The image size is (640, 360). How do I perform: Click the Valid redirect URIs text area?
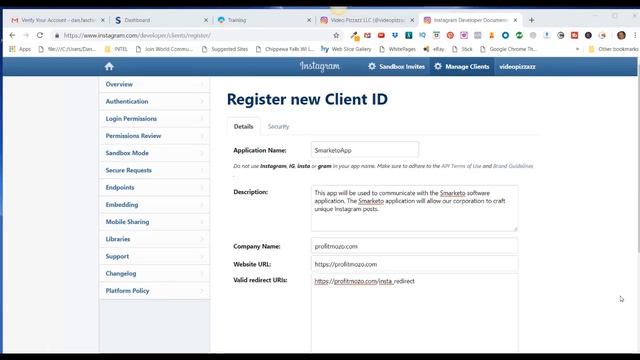point(415,313)
